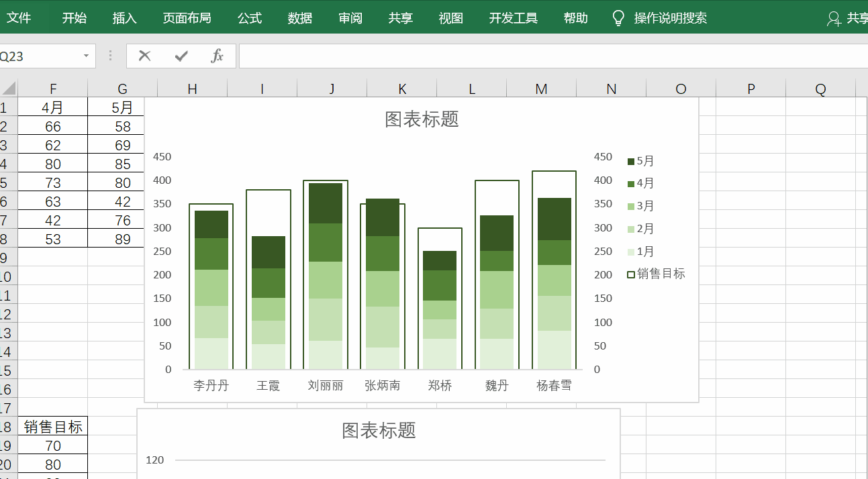This screenshot has height=479, width=868.
Task: Click 杨春雪's lightest 1月 bar segment
Action: tap(554, 350)
